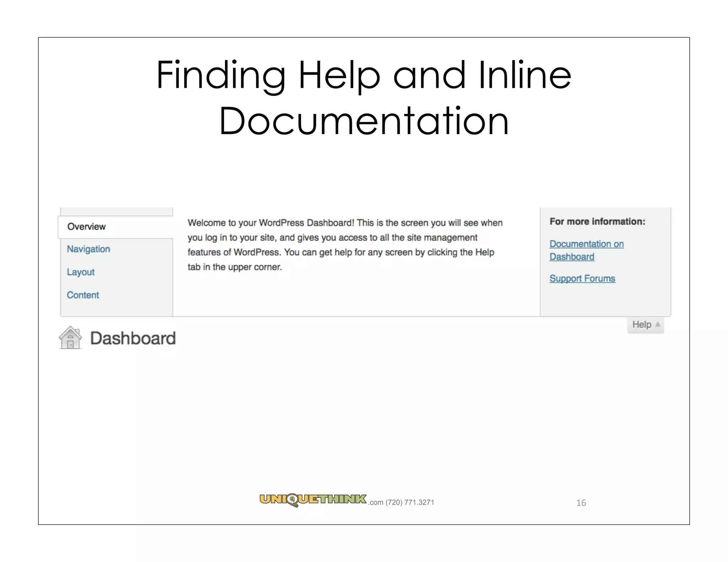Open the Navigation help tab
Viewport: 728px width, 562px height.
coord(89,249)
